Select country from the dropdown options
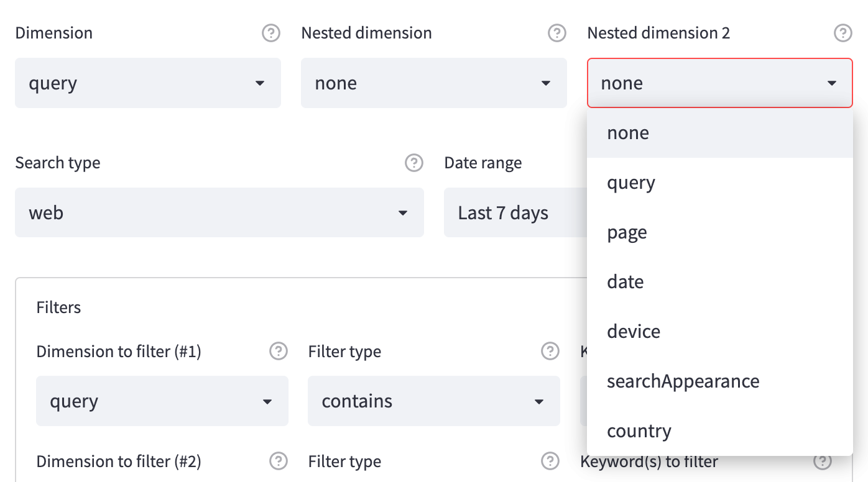 [639, 431]
